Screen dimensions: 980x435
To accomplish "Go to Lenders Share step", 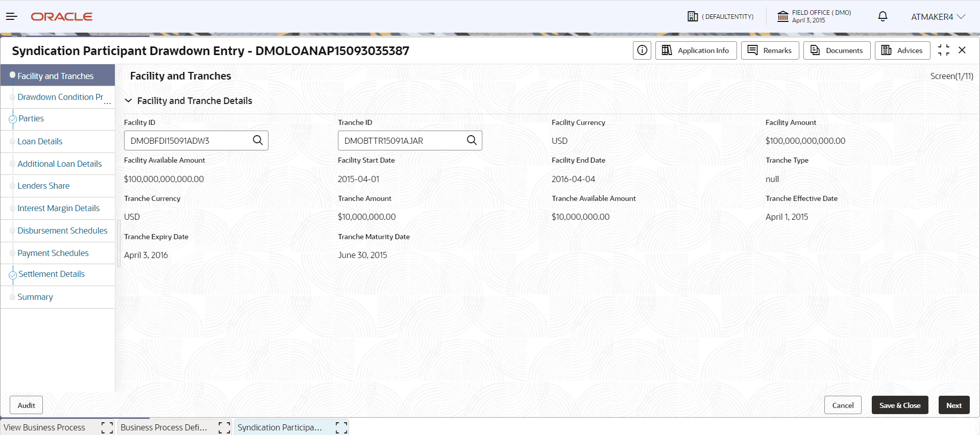I will click(x=58, y=186).
